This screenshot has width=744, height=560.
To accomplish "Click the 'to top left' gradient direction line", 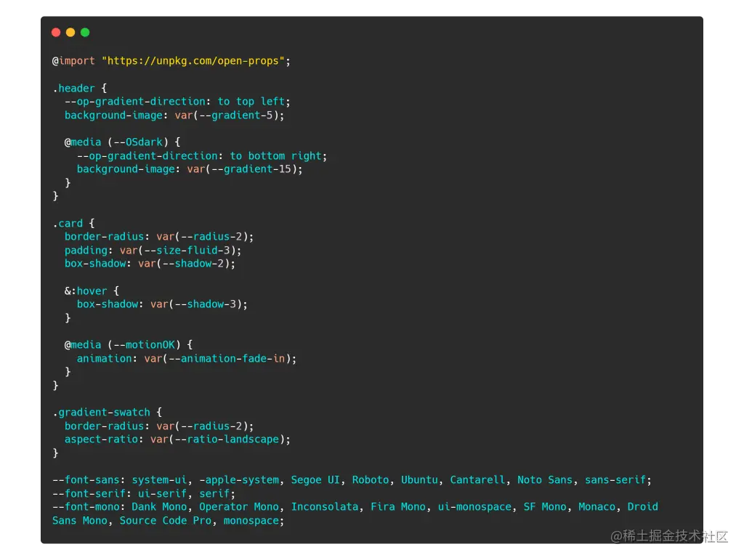I will pyautogui.click(x=177, y=102).
